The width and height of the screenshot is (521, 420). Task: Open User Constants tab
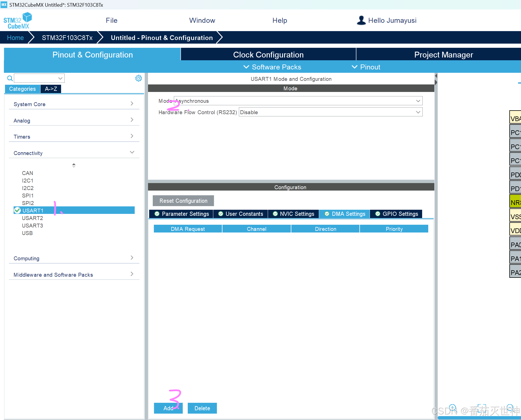pos(241,214)
